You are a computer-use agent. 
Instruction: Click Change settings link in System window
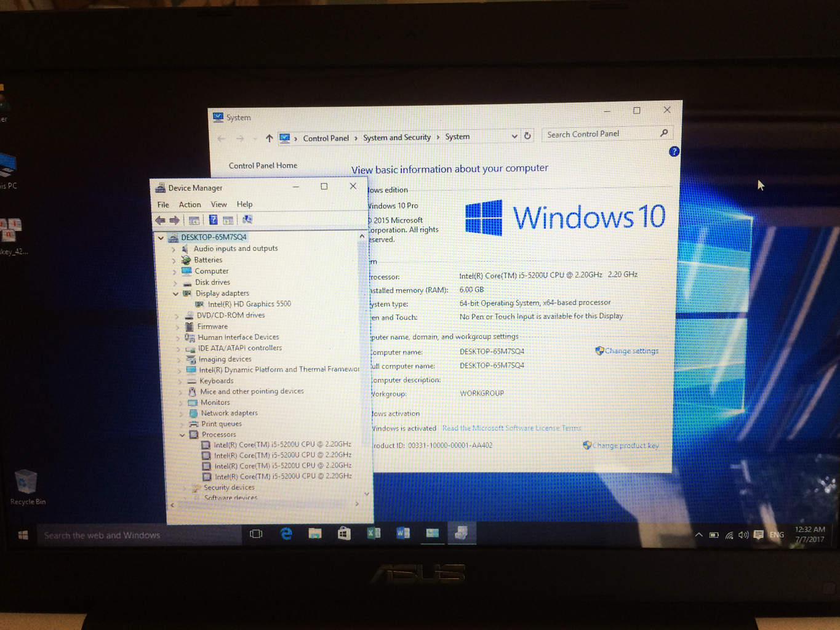[631, 351]
